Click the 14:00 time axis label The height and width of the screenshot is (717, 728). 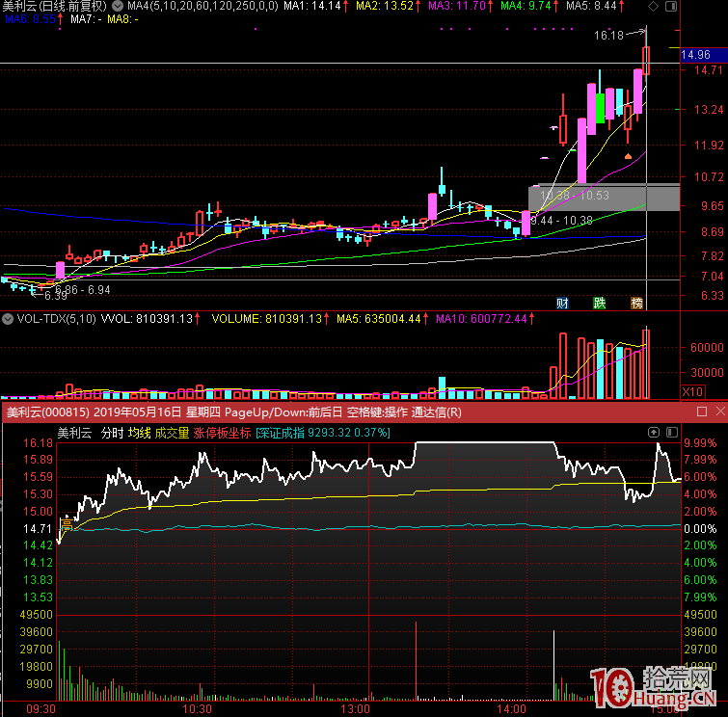click(x=511, y=709)
